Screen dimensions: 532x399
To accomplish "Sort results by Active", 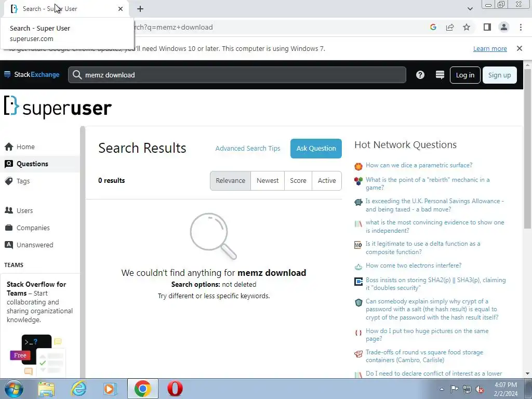I will tap(327, 181).
